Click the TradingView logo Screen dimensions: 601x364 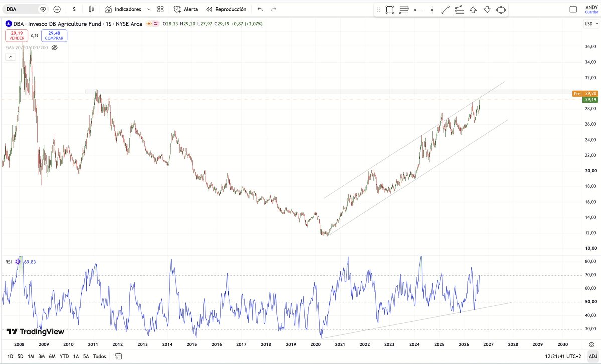coord(35,332)
